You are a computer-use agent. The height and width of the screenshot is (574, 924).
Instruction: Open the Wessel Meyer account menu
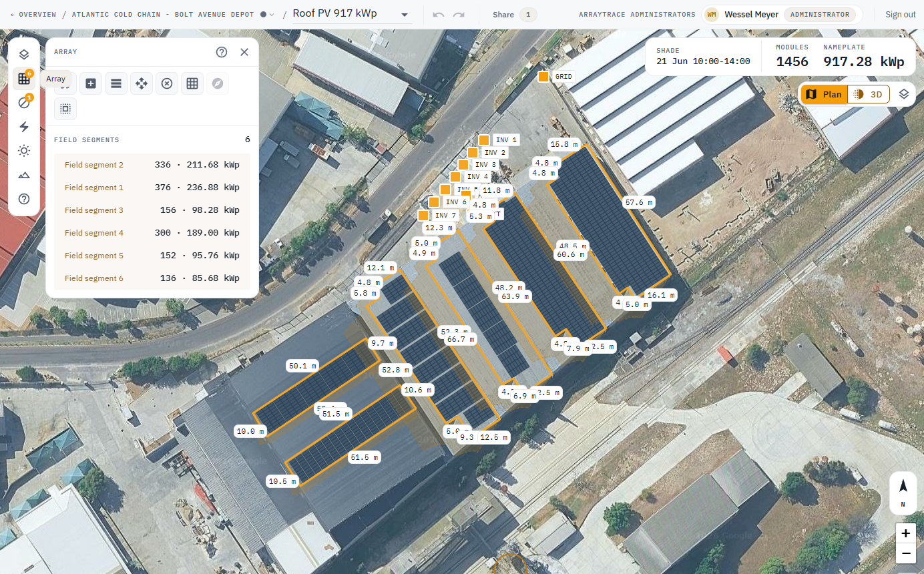point(782,15)
